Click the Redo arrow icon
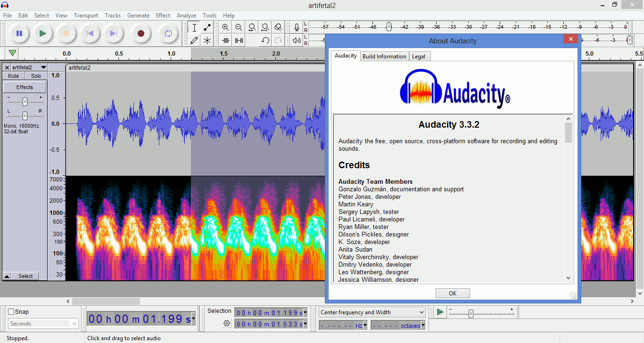 click(x=279, y=41)
